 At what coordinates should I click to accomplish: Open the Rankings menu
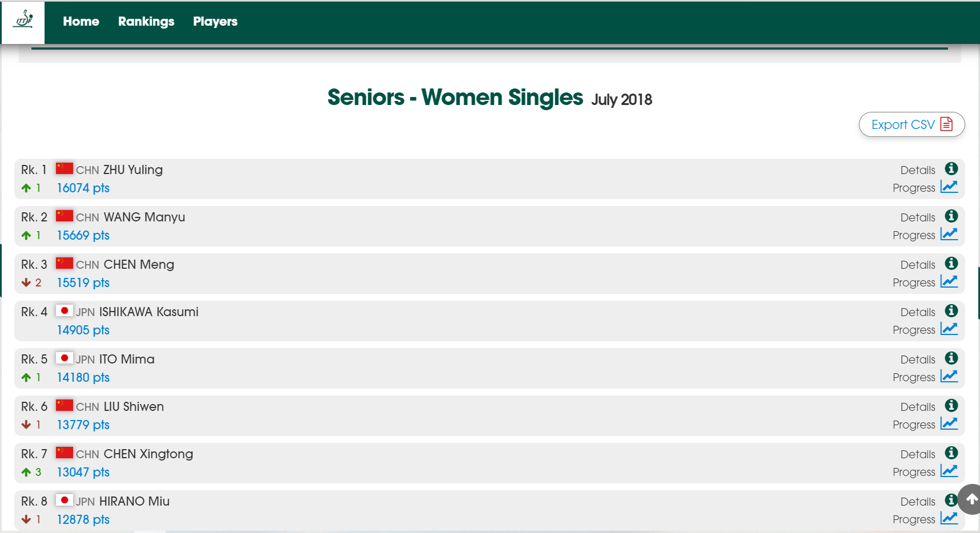(146, 22)
